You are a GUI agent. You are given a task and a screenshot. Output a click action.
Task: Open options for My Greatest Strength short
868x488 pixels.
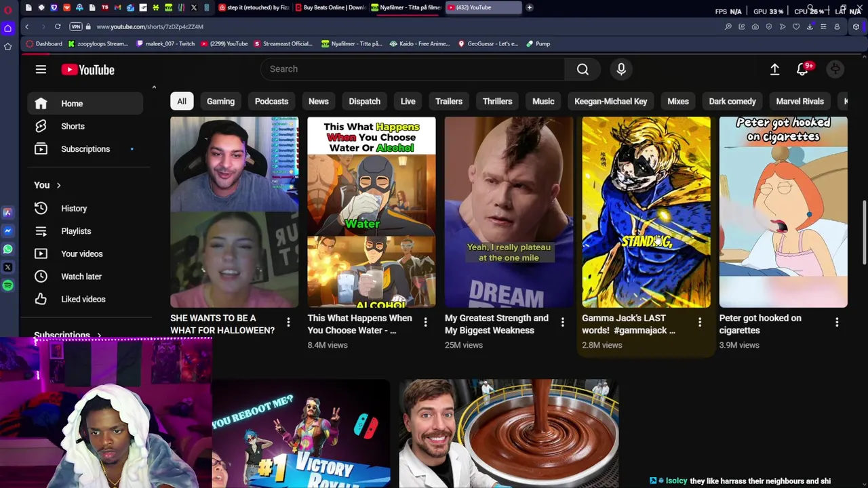coord(562,323)
